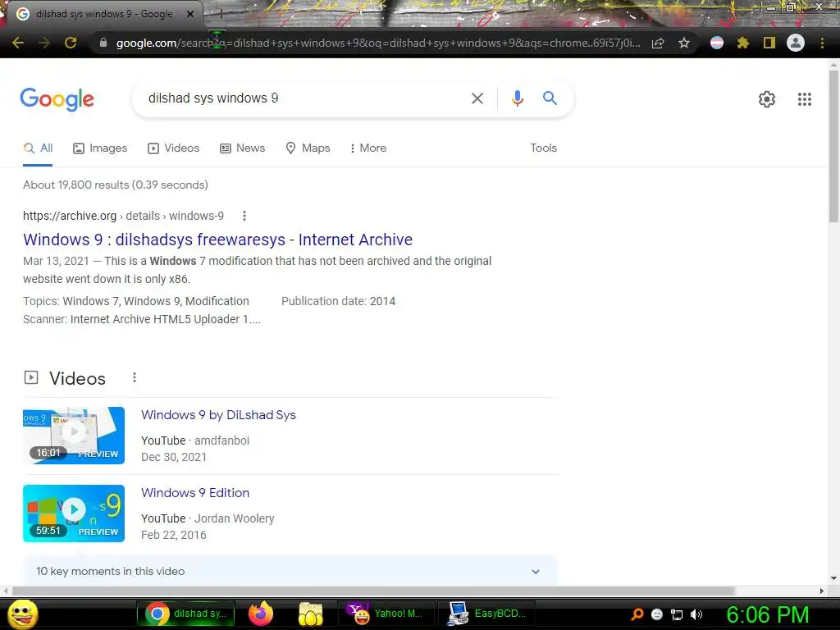
Task: Reload the page with the refresh icon
Action: tap(71, 43)
